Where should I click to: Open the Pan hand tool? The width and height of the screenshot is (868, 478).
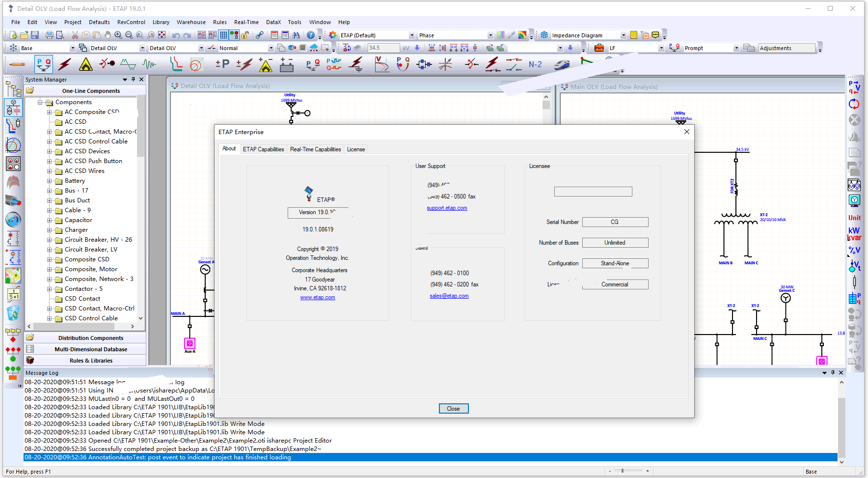pyautogui.click(x=108, y=35)
